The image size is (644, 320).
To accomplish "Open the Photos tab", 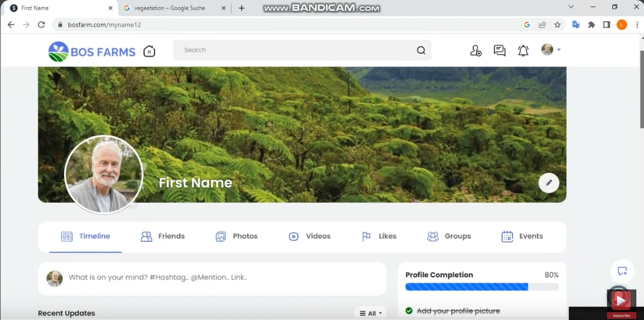I will tap(237, 236).
